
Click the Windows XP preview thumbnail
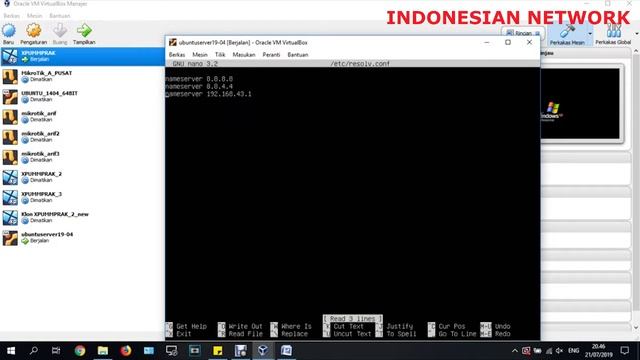580,104
